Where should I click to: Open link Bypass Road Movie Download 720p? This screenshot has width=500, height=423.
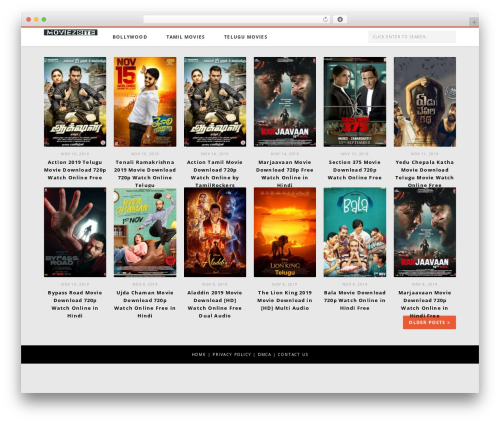[x=75, y=304]
